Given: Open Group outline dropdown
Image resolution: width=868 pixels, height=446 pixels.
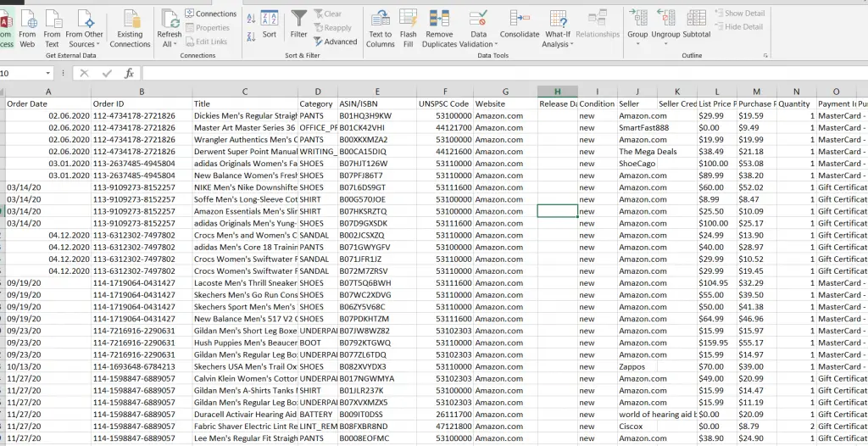Looking at the screenshot, I should tap(637, 28).
